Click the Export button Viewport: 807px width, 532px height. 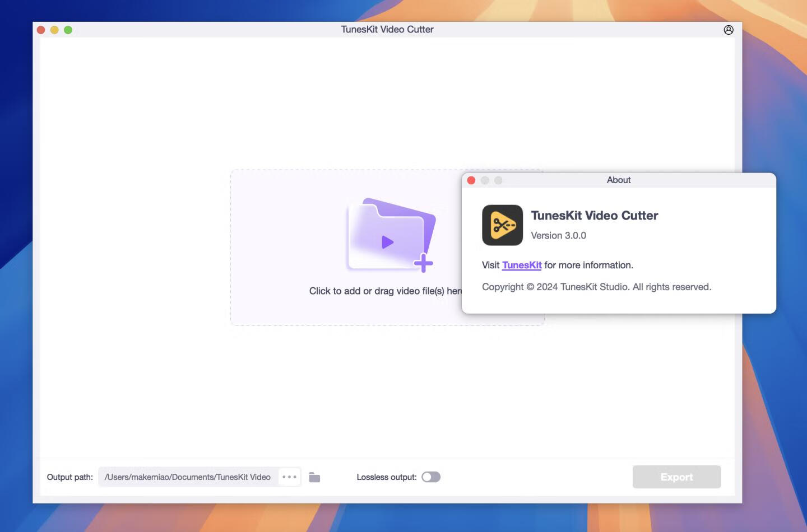click(676, 477)
